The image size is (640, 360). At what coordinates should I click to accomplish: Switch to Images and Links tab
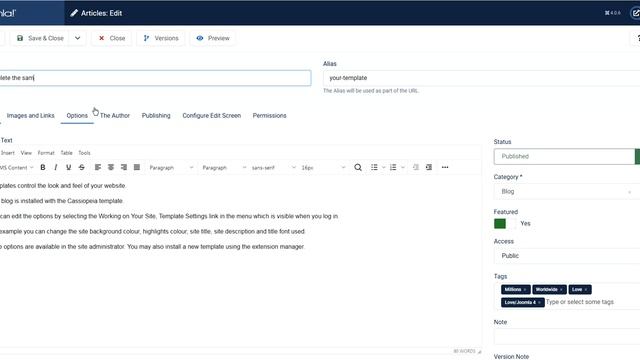coord(31,116)
